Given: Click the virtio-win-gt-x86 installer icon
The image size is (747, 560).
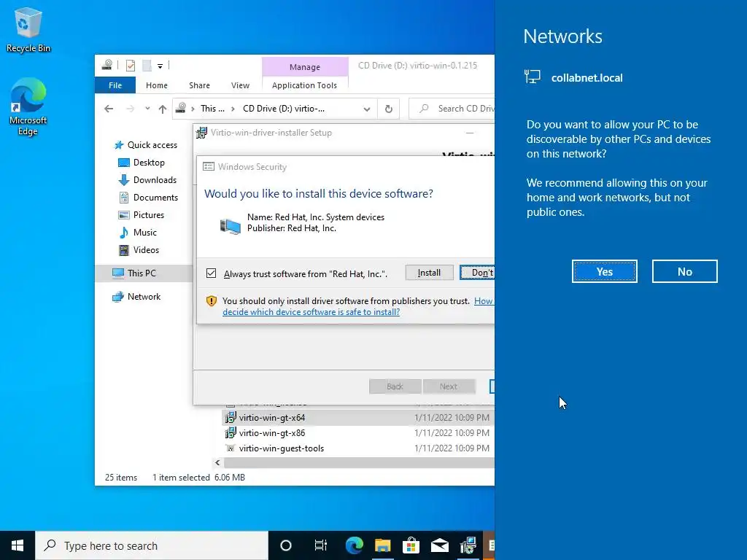Looking at the screenshot, I should pos(231,433).
